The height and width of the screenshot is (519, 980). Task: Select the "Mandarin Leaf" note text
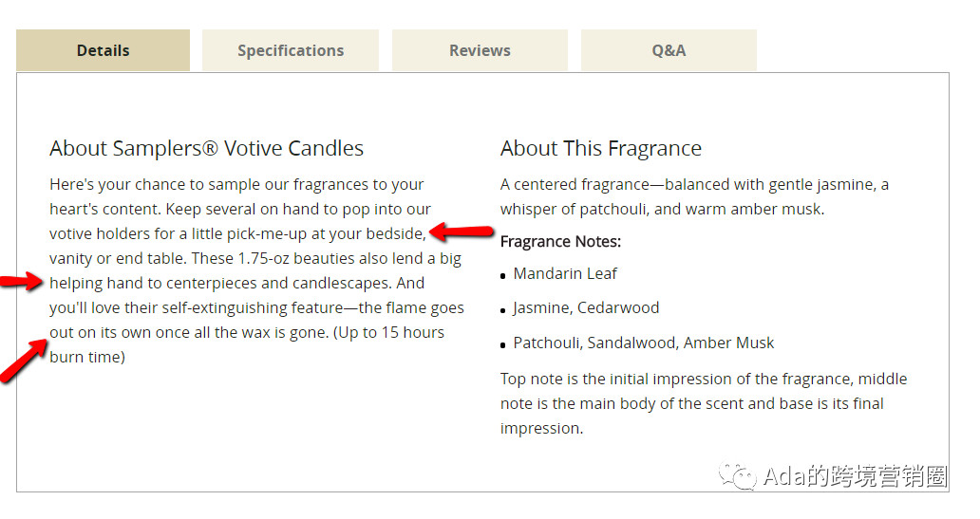click(x=565, y=273)
